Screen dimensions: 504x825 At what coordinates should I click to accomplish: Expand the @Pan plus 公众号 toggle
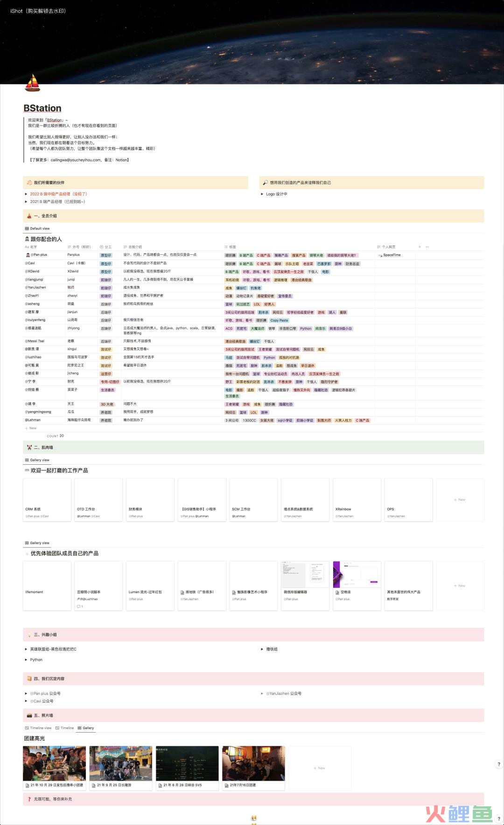click(26, 693)
